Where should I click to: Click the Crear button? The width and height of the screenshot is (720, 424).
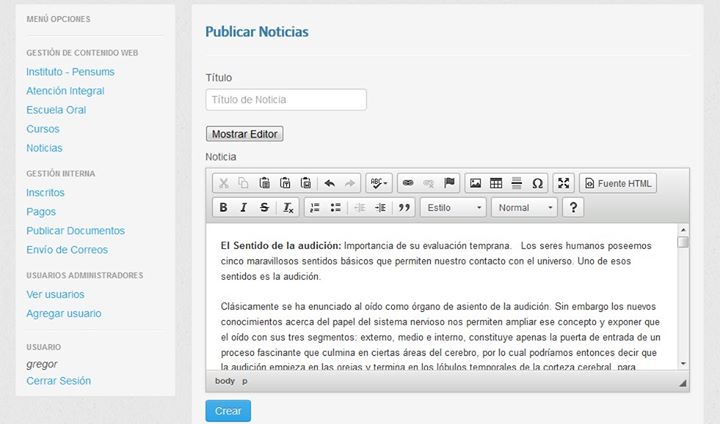(228, 411)
